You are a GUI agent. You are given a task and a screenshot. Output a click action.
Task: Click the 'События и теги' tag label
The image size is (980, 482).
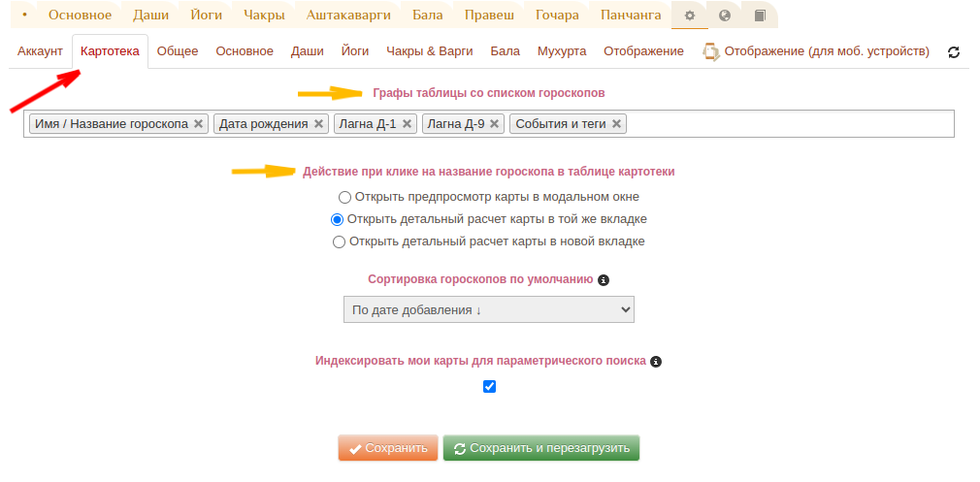[561, 123]
